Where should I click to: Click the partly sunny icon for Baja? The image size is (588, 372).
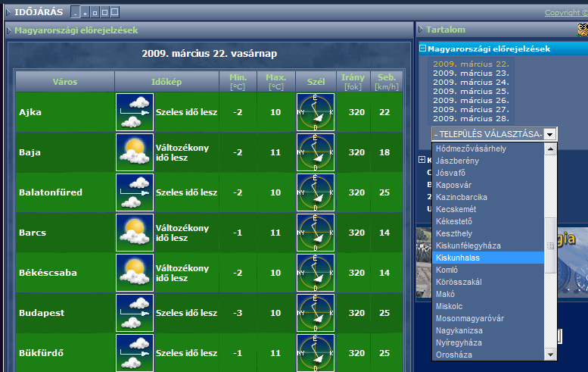coord(135,152)
